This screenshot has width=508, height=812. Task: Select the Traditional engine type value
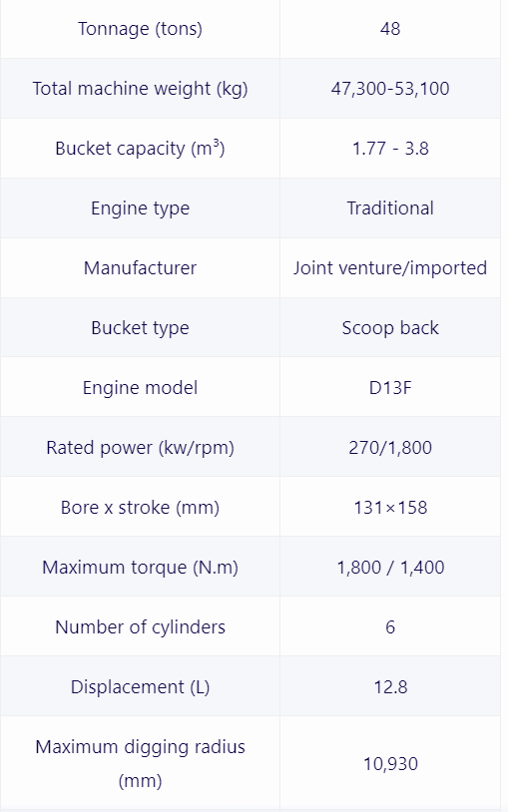tap(390, 208)
